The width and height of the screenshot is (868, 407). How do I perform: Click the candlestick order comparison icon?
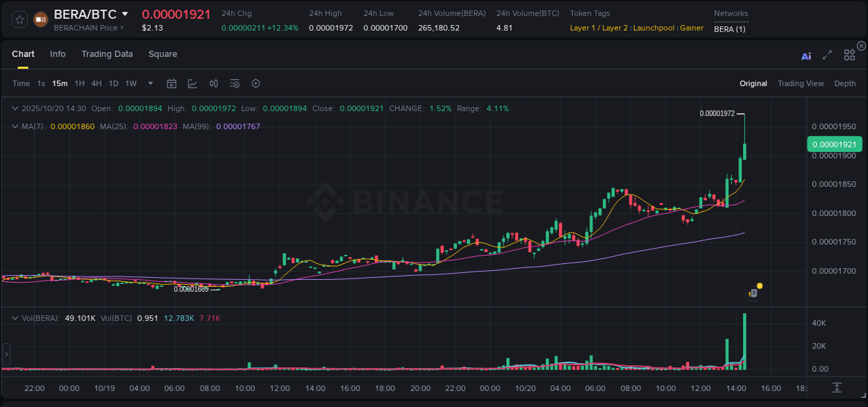coord(214,83)
